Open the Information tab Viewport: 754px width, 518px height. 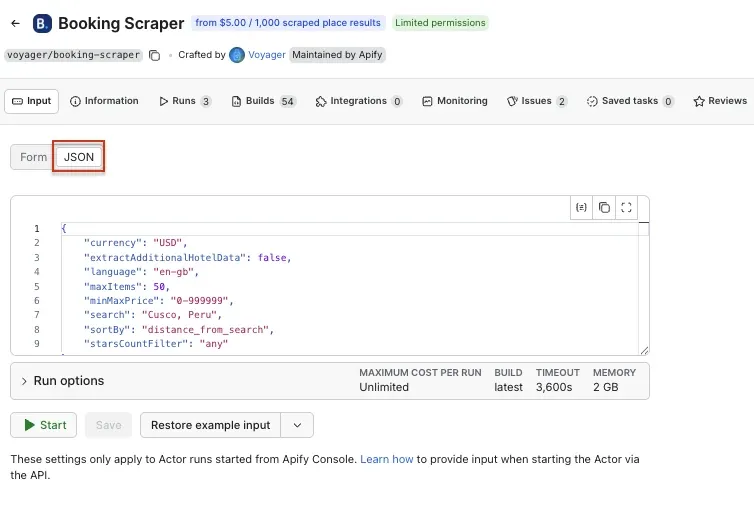104,101
